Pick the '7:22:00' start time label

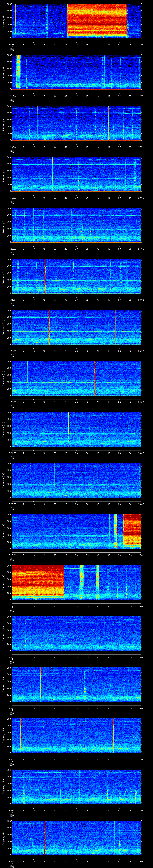[x=12, y=351]
